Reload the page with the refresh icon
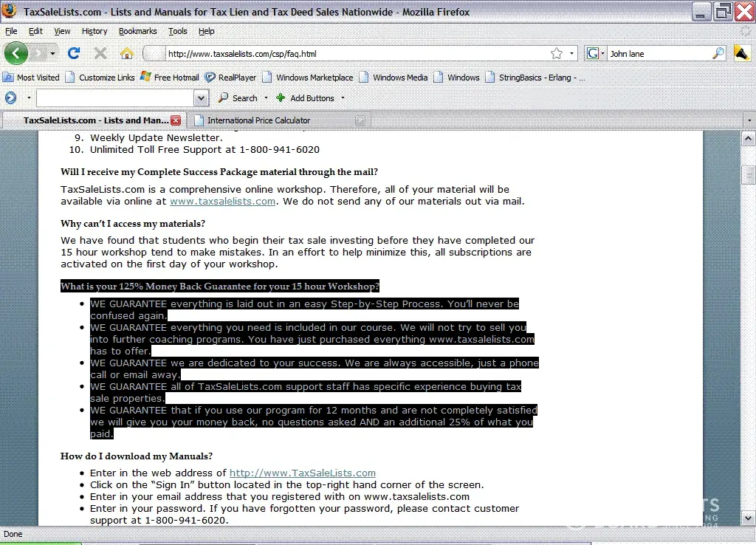756x545 pixels. 73,53
